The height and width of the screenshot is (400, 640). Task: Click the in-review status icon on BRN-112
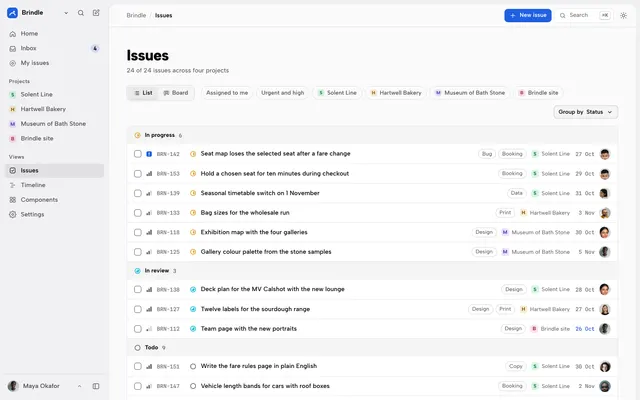[193, 329]
